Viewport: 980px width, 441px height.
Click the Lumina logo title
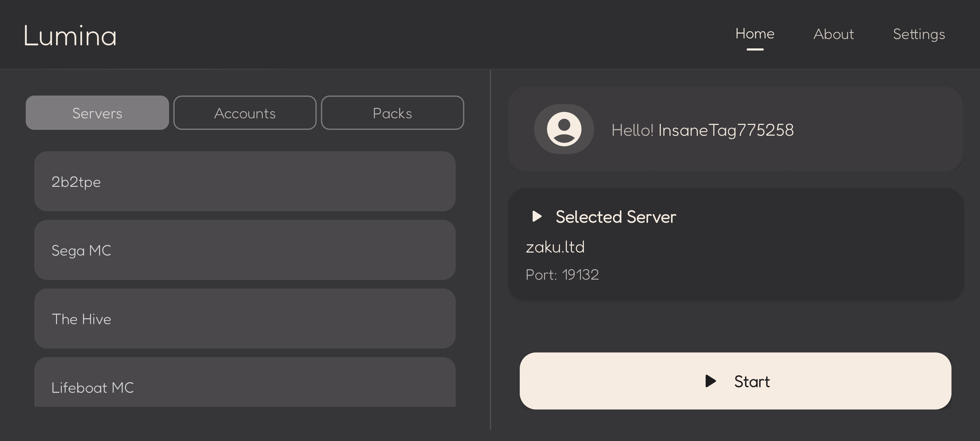(70, 36)
